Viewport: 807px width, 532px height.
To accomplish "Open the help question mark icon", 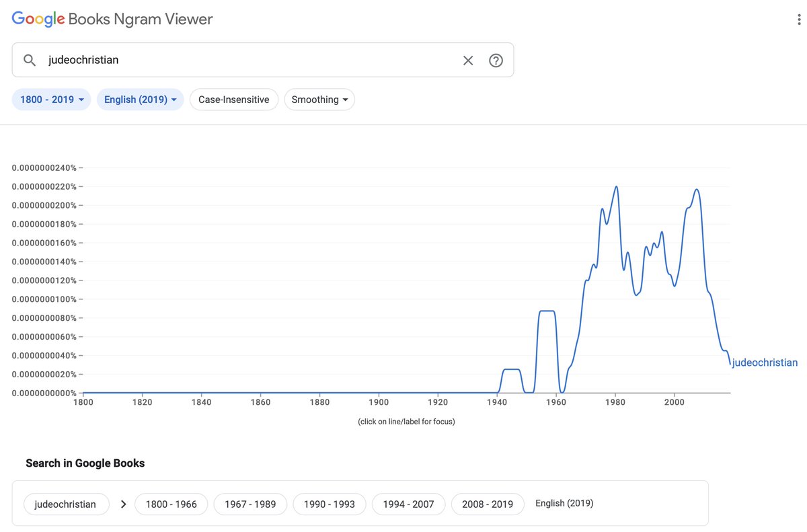I will pyautogui.click(x=496, y=61).
